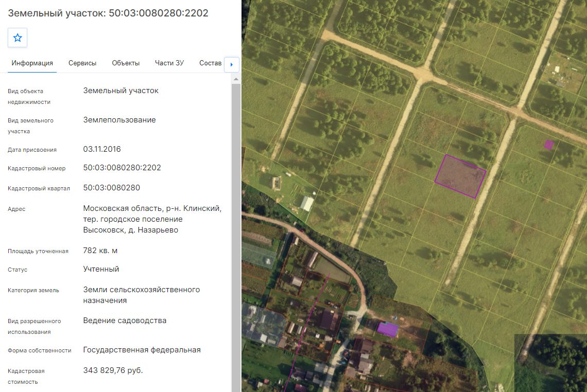Click the scrollbar up arrow in info panel

coord(236,79)
